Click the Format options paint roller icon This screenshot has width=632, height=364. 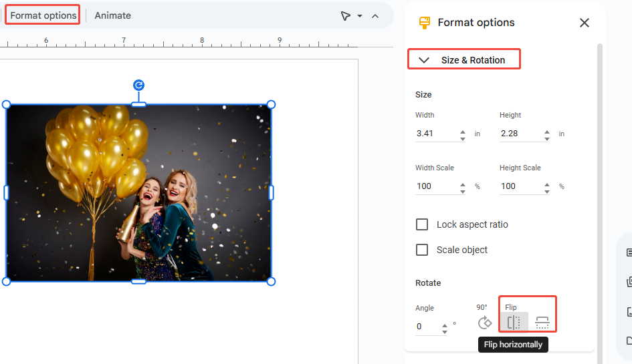(425, 23)
